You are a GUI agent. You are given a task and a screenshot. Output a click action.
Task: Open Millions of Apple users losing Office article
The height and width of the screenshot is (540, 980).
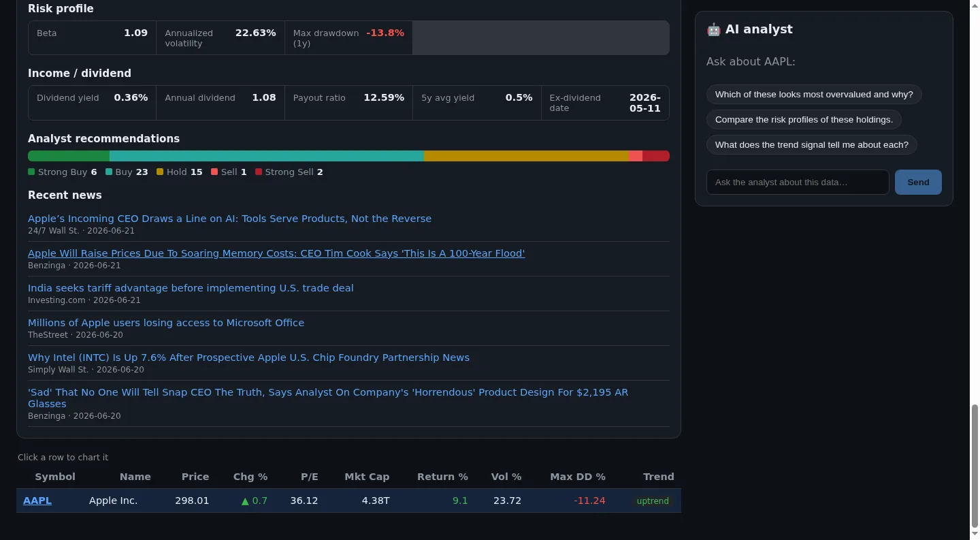click(x=166, y=323)
